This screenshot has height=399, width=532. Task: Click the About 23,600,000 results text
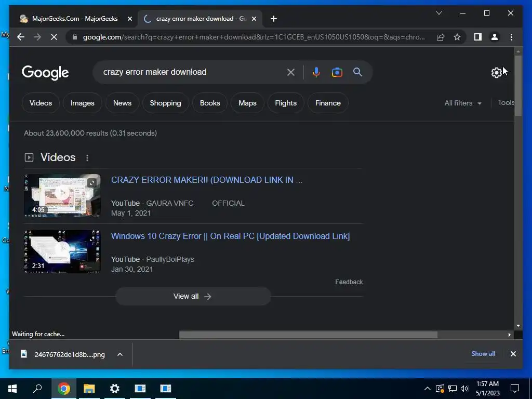pos(90,133)
